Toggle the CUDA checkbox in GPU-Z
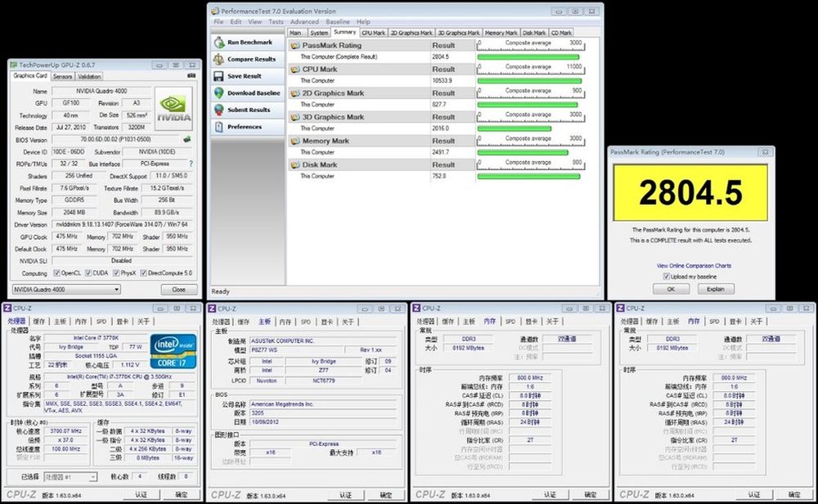 click(x=88, y=273)
